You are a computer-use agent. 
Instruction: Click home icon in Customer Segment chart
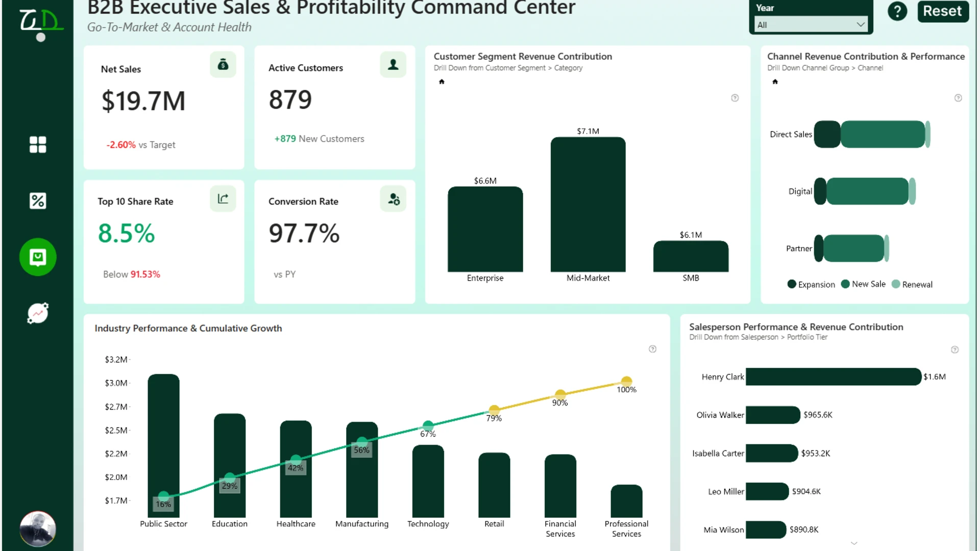click(x=442, y=82)
